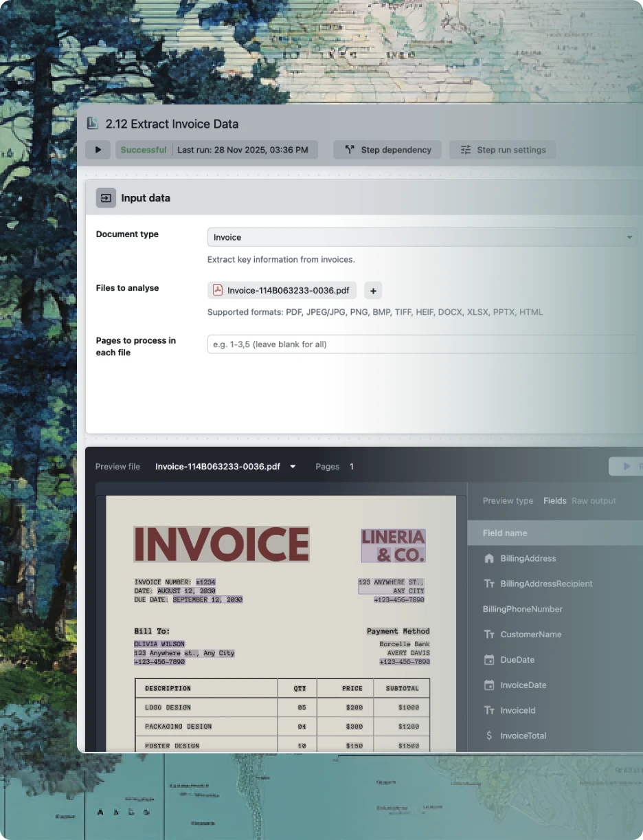
Task: Click the Step dependency button
Action: pyautogui.click(x=387, y=149)
